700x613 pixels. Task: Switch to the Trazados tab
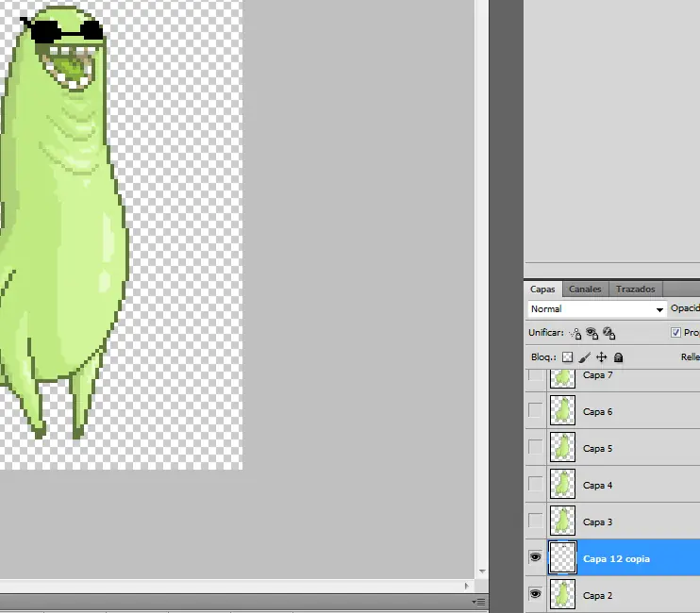pos(635,290)
